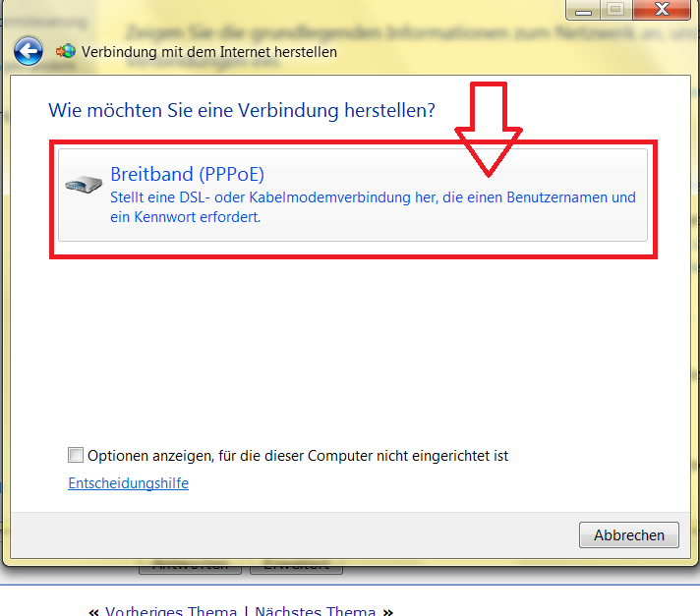This screenshot has height=616, width=700.
Task: Select the modem icon beside Breitband
Action: [84, 184]
